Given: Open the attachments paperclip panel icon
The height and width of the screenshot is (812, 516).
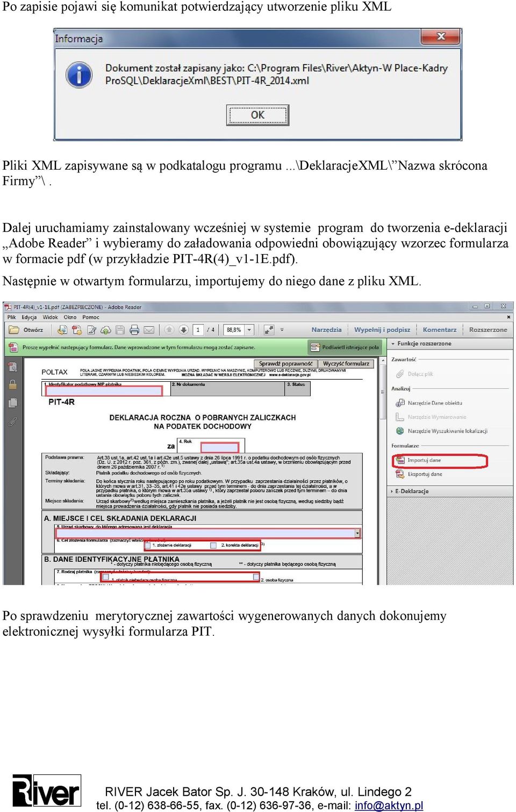Looking at the screenshot, I should tap(12, 422).
